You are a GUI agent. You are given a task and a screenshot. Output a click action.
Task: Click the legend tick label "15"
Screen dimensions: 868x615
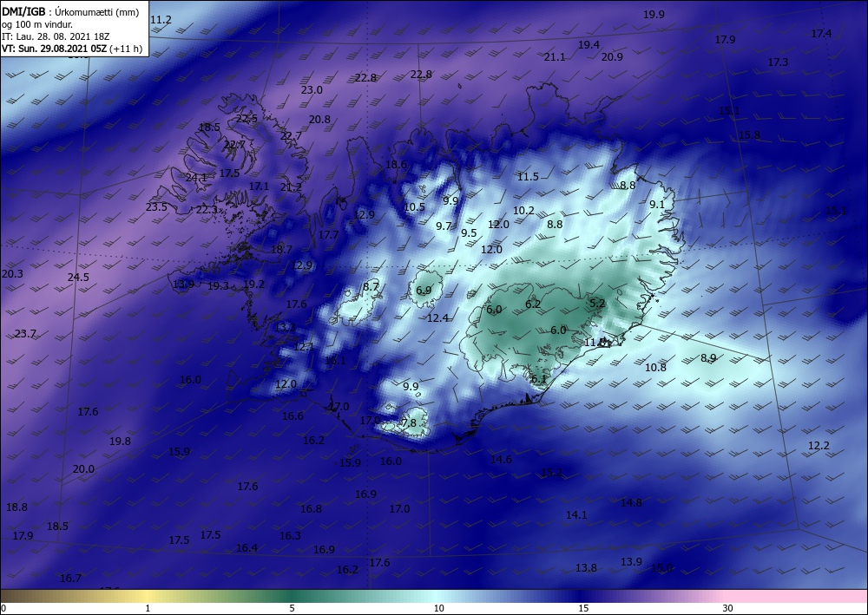click(x=583, y=608)
